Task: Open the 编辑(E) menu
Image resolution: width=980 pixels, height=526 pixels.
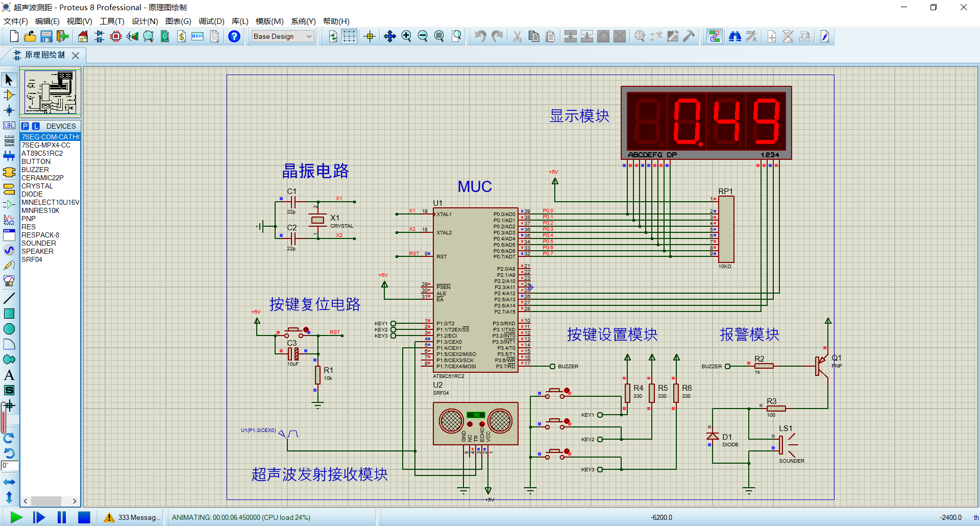Action: [x=47, y=21]
